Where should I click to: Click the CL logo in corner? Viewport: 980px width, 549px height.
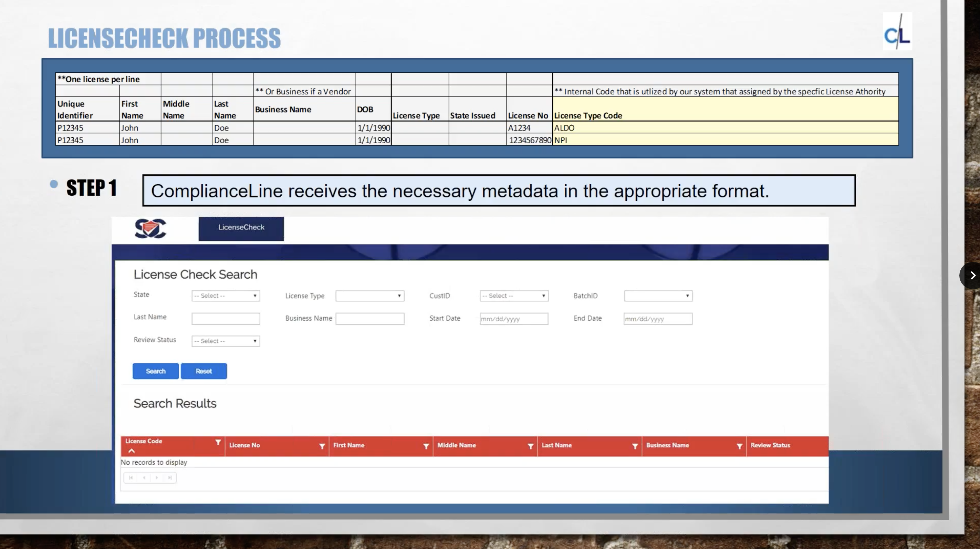coord(897,32)
